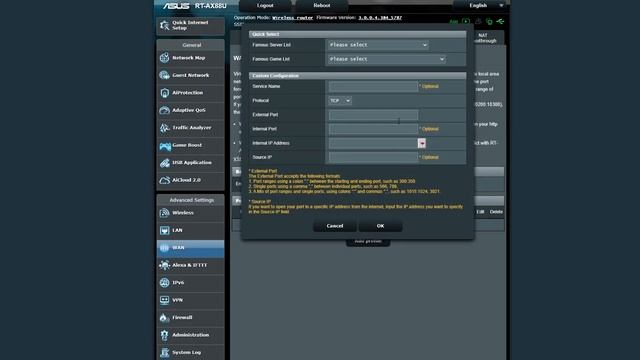Click the greyed-out USB device status icon

point(478,21)
